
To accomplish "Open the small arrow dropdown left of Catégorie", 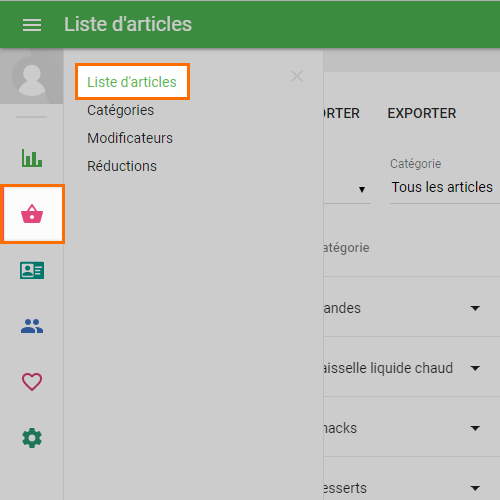I will coord(362,189).
